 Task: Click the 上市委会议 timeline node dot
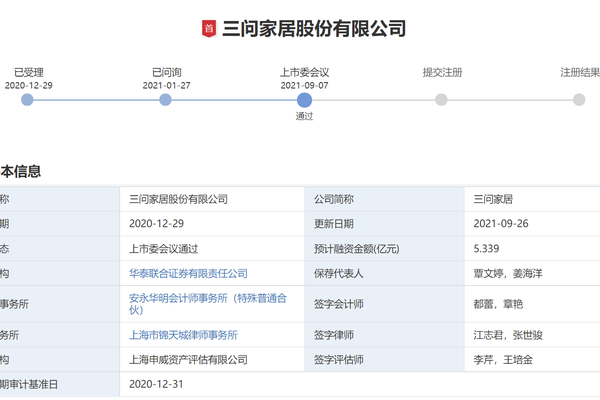304,100
